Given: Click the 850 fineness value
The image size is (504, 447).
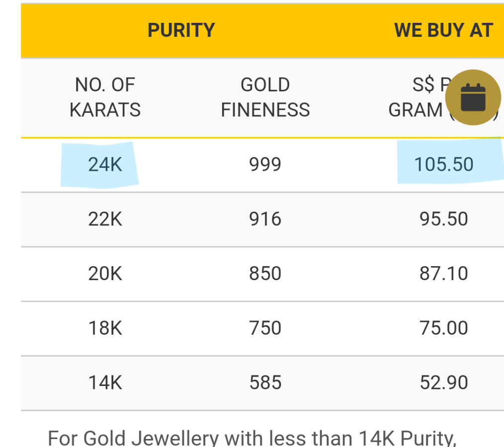Looking at the screenshot, I should coord(265,274).
